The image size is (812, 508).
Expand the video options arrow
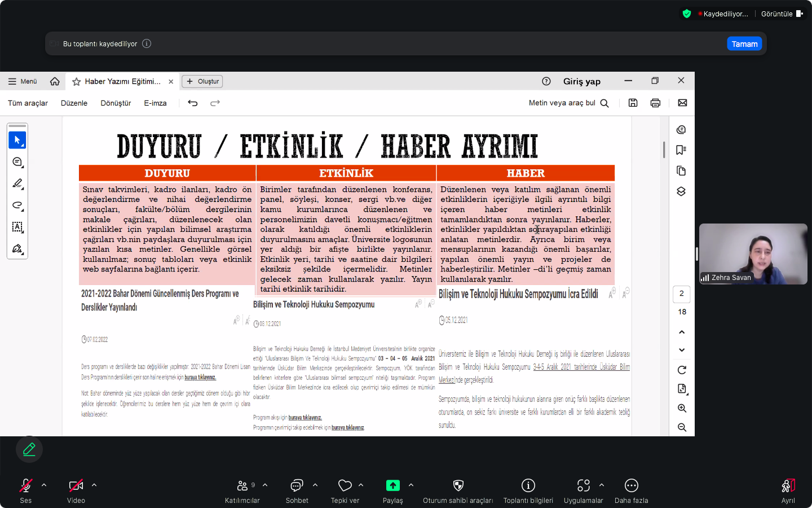[94, 485]
